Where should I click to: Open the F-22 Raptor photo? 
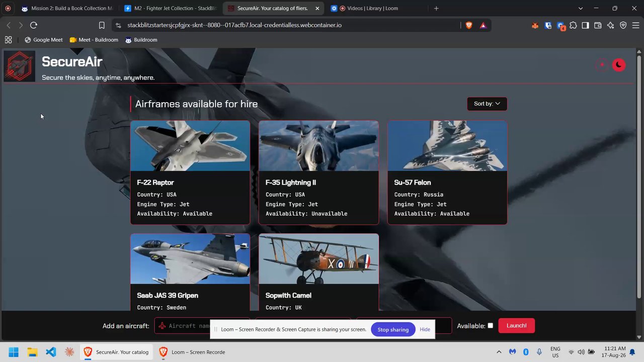pyautogui.click(x=190, y=146)
